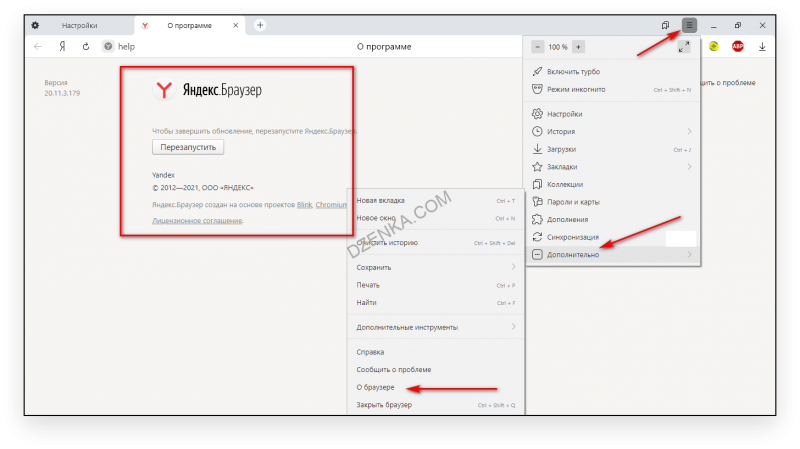
Task: Reload the page with the refresh icon
Action: (x=86, y=46)
